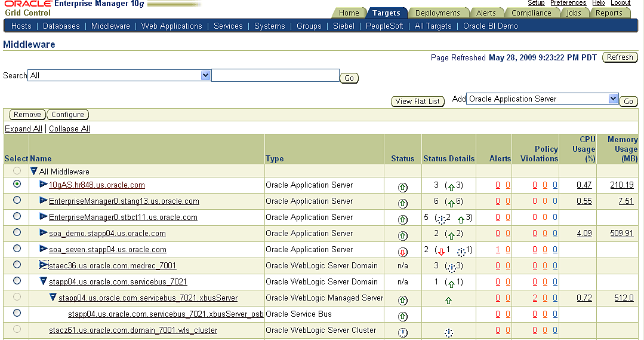The width and height of the screenshot is (644, 340).
Task: Click the up status icon for soa_demo.stapp04 row
Action: pyautogui.click(x=402, y=235)
